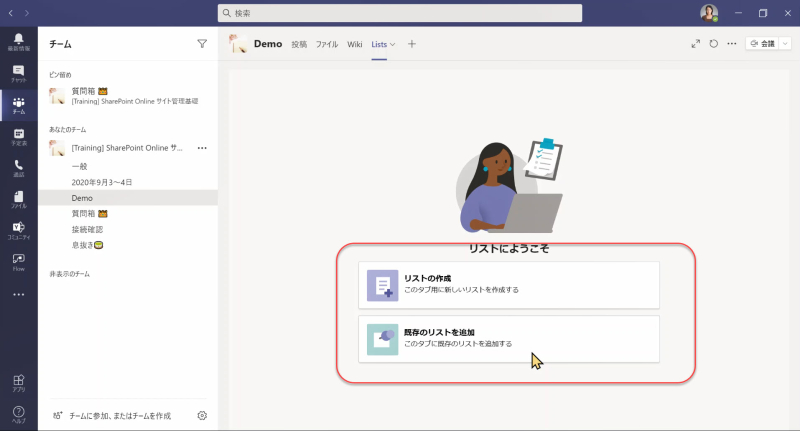Collapse the あなたのチーム section header
Viewport: 800px width, 431px height.
[67, 130]
